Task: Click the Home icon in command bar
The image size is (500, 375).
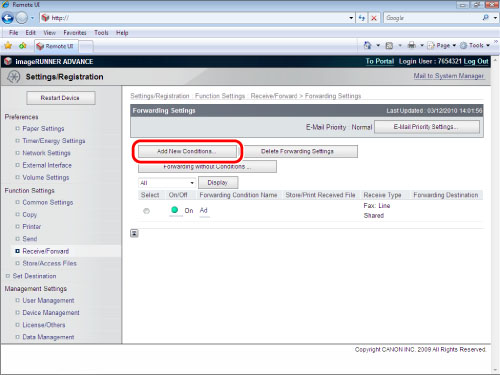Action: pos(367,45)
